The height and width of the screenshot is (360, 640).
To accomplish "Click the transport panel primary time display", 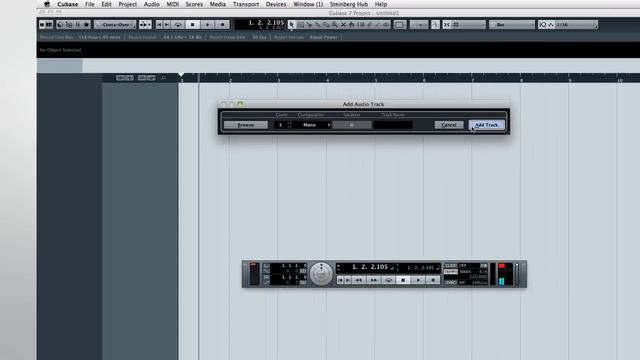I will (x=366, y=267).
